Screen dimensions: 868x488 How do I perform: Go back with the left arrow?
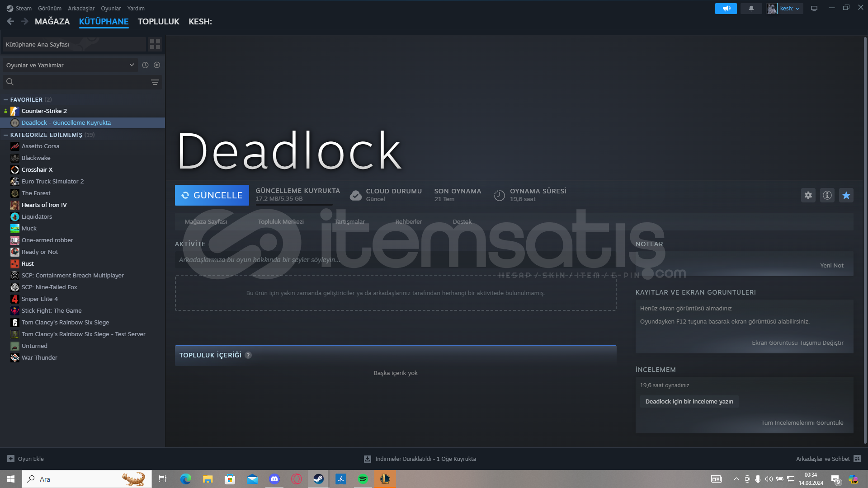tap(11, 21)
